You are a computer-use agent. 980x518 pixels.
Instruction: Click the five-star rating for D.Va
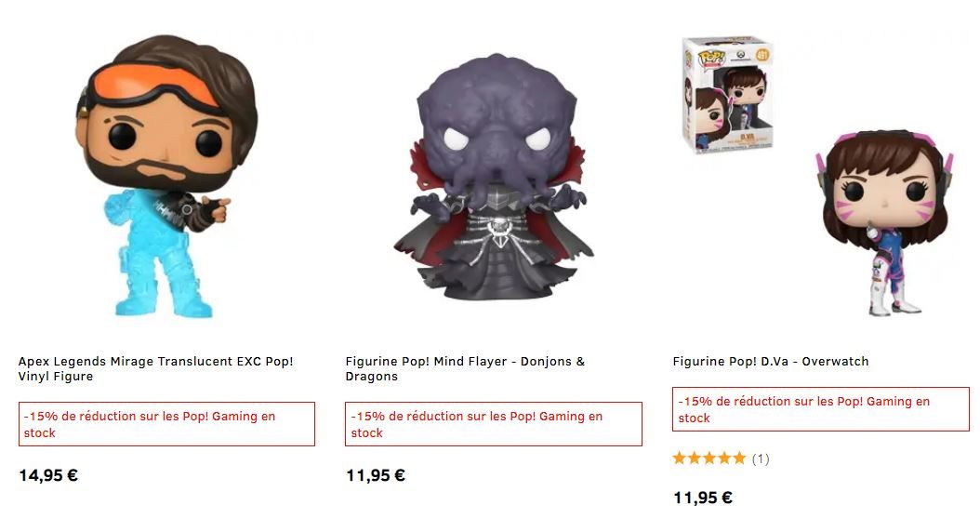click(x=709, y=458)
